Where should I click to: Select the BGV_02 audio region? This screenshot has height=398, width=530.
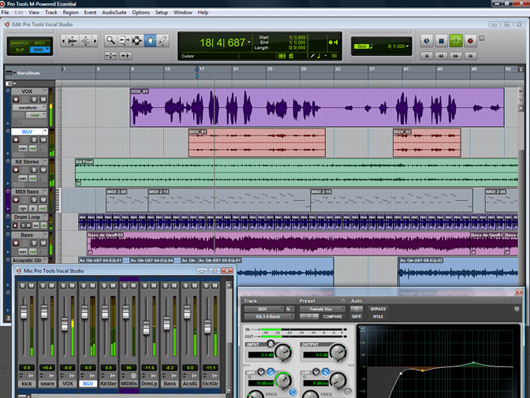[427, 143]
